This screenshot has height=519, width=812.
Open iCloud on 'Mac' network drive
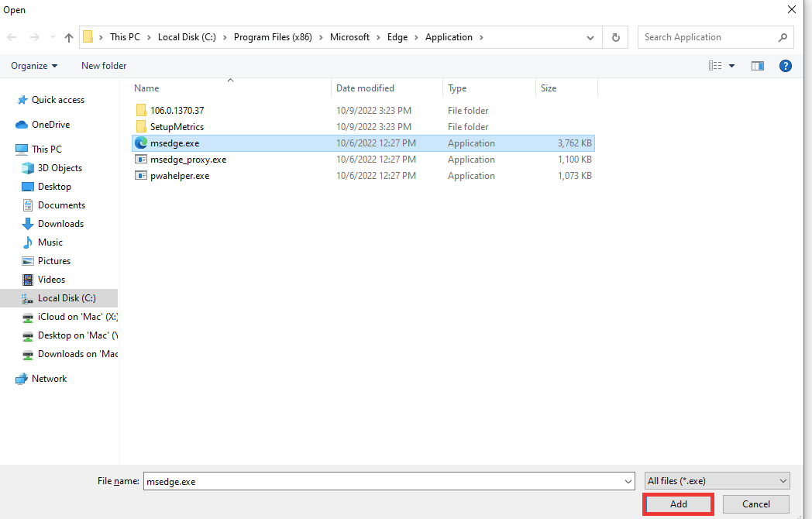[x=77, y=317]
